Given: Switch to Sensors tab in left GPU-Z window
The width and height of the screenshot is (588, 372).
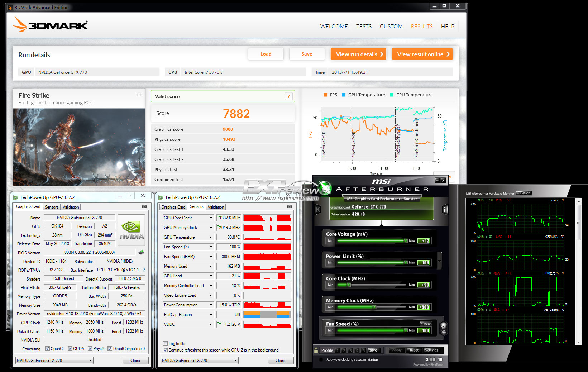Looking at the screenshot, I should tap(51, 207).
